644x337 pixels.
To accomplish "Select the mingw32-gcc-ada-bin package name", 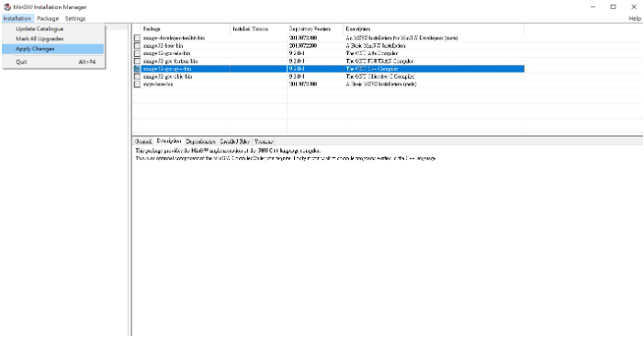I will [x=166, y=53].
